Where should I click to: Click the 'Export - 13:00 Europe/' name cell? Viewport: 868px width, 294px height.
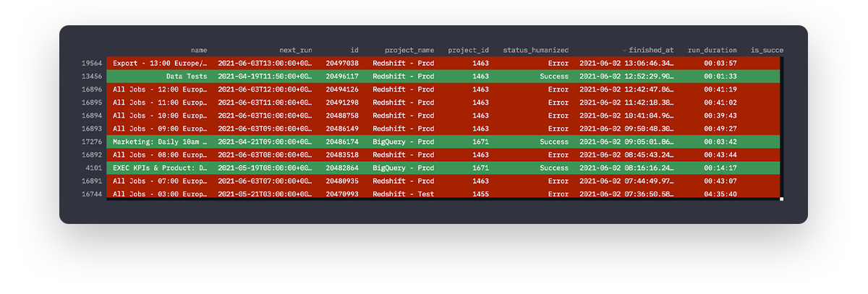[x=160, y=64]
